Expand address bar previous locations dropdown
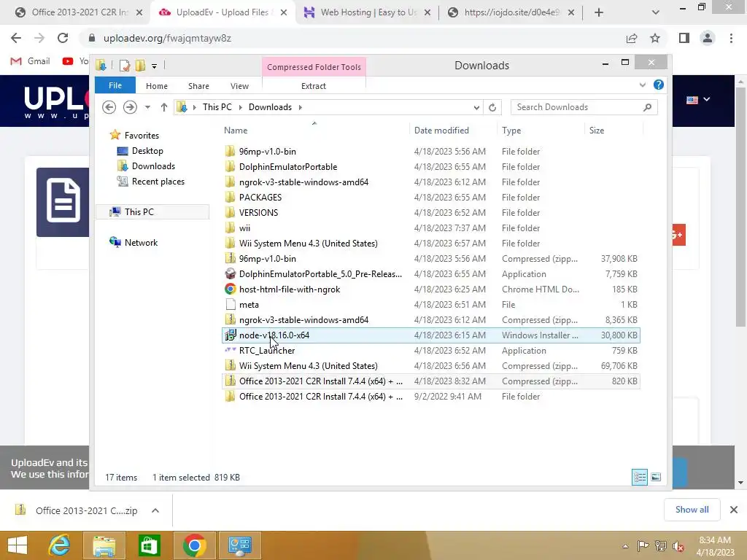The height and width of the screenshot is (560, 747). click(x=476, y=108)
